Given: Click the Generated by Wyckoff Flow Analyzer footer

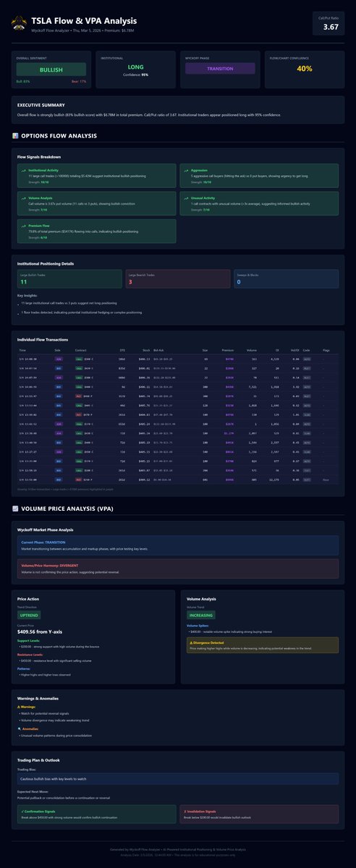Looking at the screenshot, I should coord(178,849).
